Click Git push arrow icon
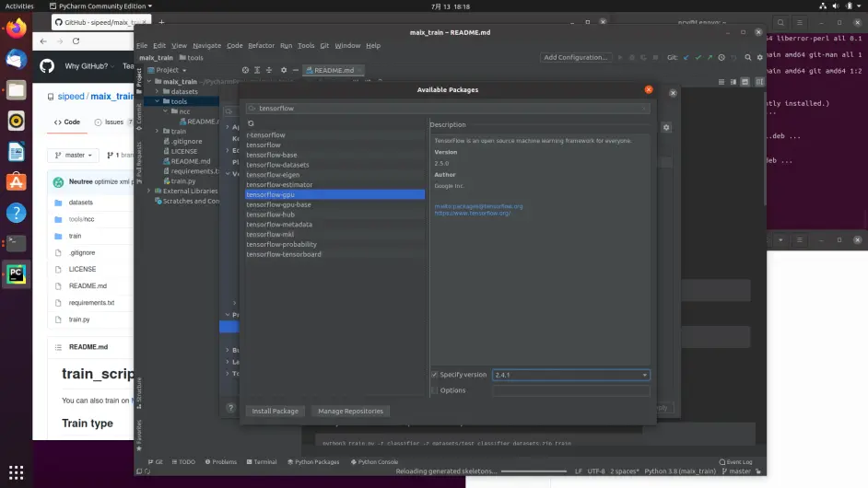The image size is (868, 488). point(710,57)
